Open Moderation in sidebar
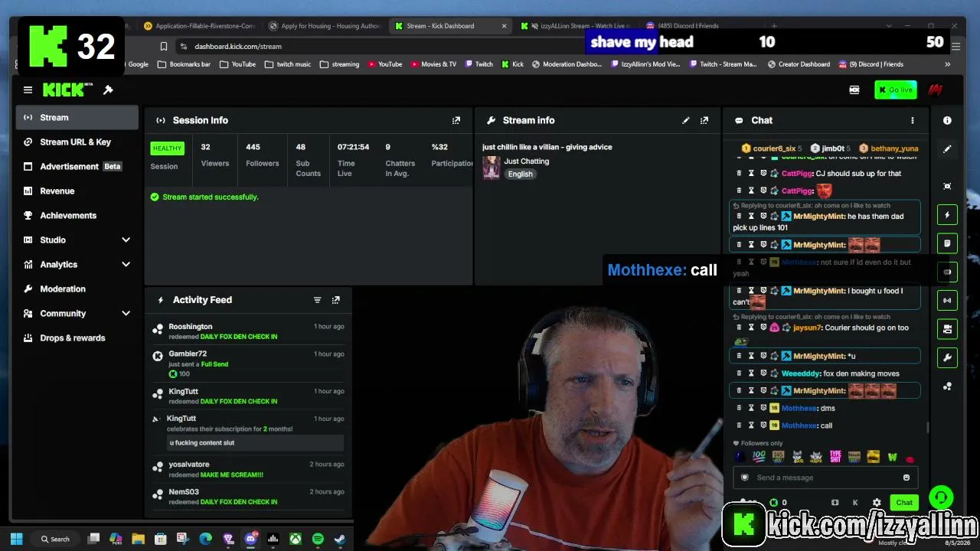Image resolution: width=980 pixels, height=551 pixels. (77, 289)
